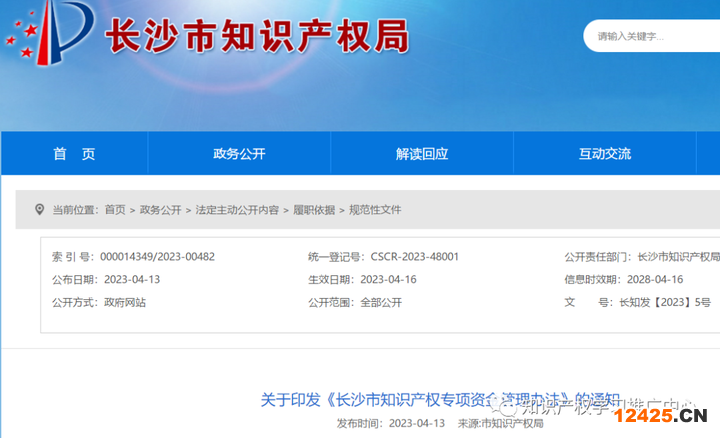Navigate to 法定主动公开内容 in the breadcrumb
The image size is (720, 438).
pos(237,210)
